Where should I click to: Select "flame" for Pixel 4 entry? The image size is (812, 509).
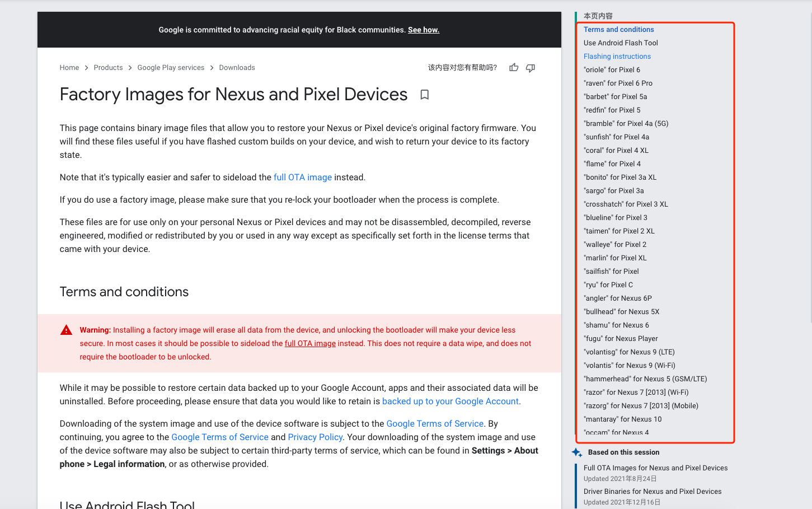612,164
